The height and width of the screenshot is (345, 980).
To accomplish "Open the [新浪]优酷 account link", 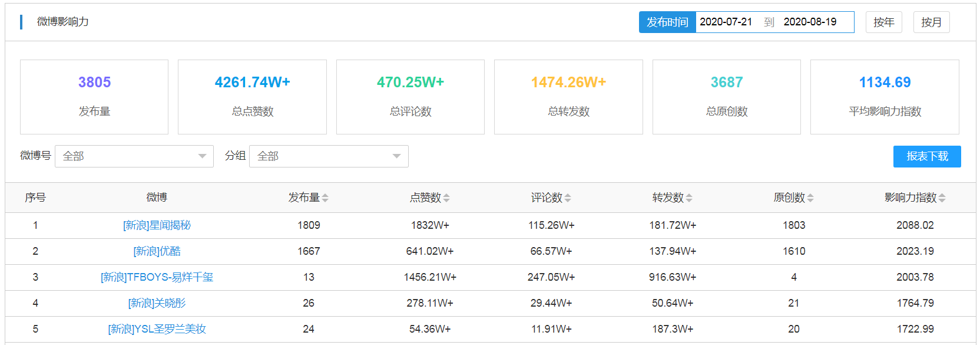I will 157,251.
